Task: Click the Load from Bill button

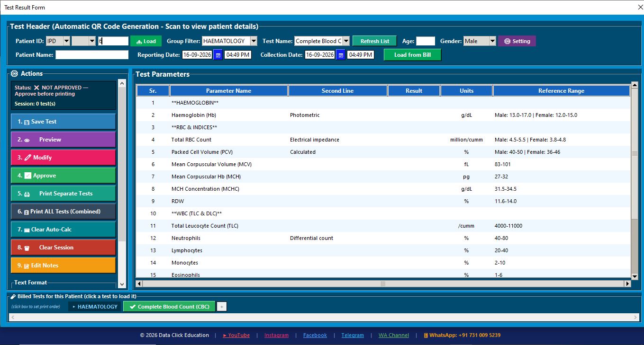Action: tap(412, 55)
